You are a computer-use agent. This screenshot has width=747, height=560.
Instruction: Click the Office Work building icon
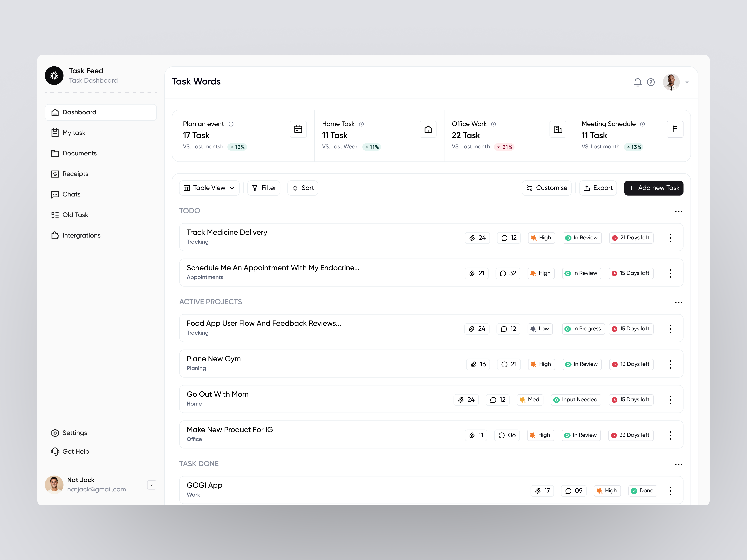(558, 129)
